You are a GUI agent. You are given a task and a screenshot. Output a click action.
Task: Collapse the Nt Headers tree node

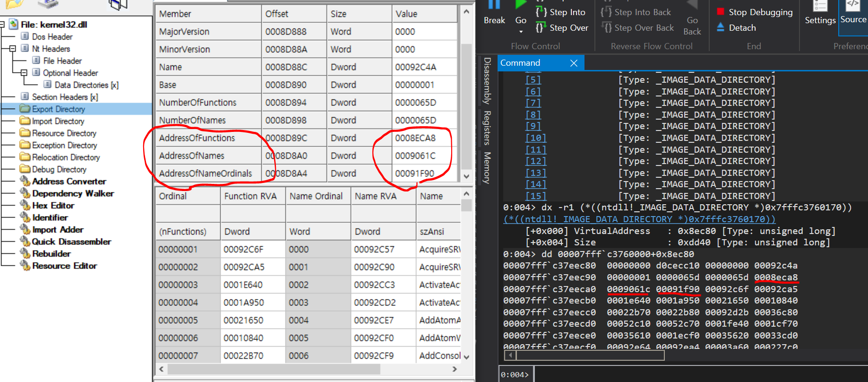point(12,49)
